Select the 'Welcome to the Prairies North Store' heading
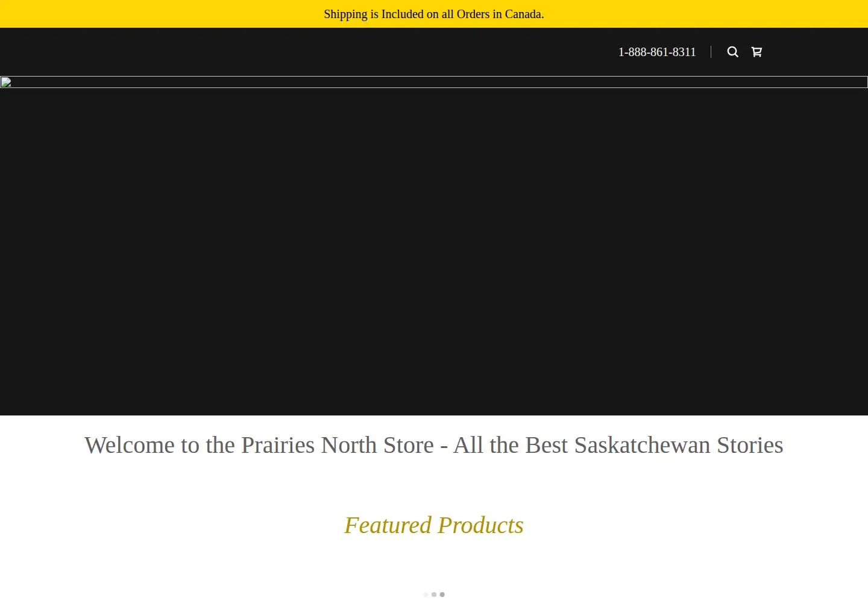868x603 pixels. coord(434,445)
